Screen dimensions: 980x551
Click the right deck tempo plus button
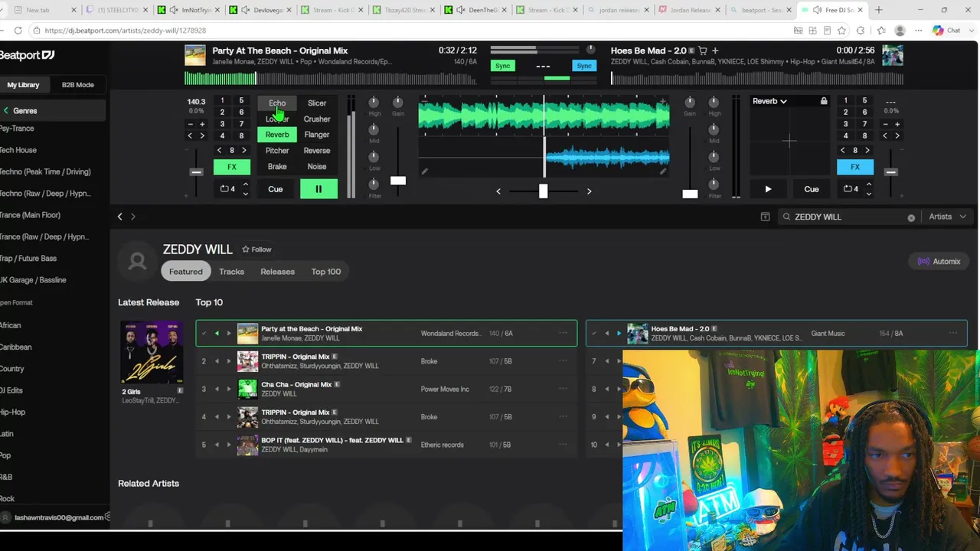point(897,124)
